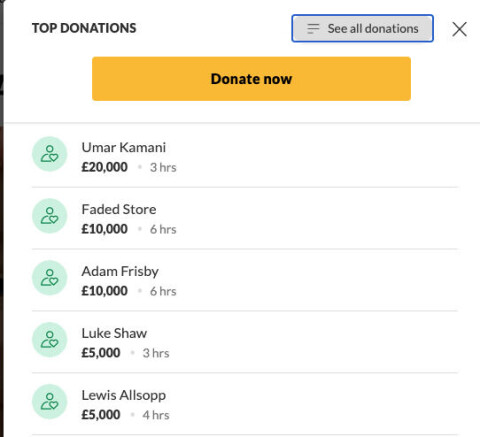Screen dimensions: 480x437
Task: Click Luke Shaw's donor avatar icon
Action: [x=50, y=340]
